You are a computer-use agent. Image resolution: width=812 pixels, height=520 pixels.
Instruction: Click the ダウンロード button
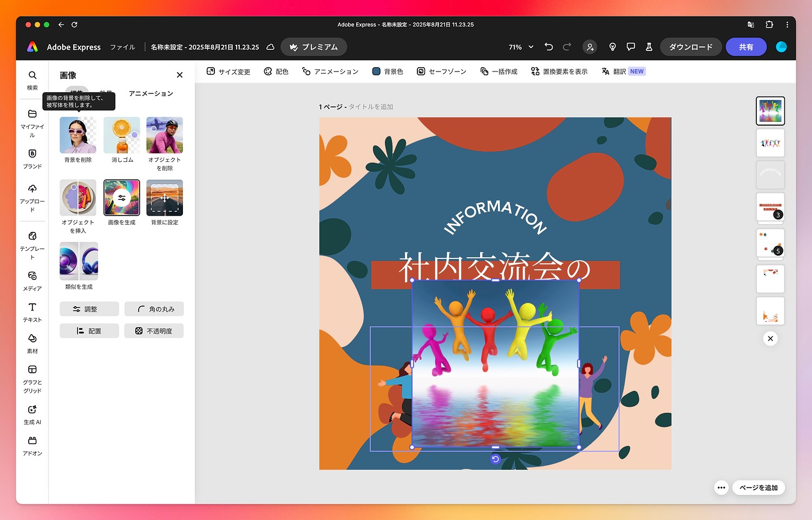(x=691, y=47)
